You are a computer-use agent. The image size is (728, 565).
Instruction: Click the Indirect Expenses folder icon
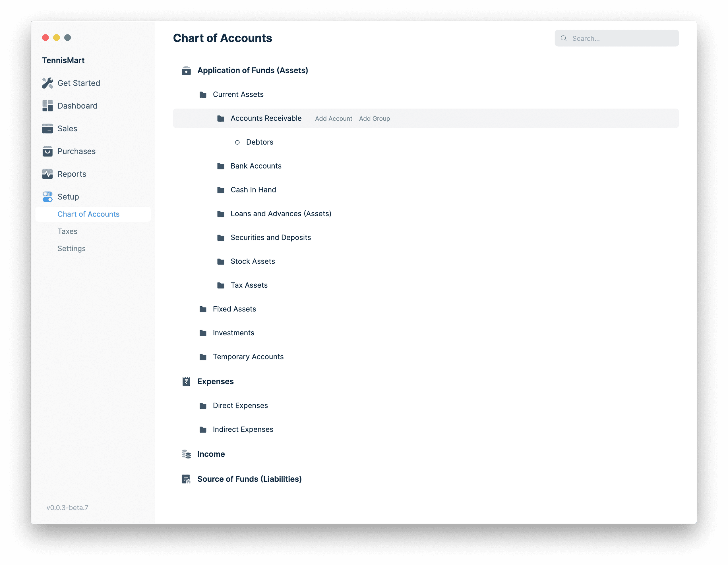[203, 429]
